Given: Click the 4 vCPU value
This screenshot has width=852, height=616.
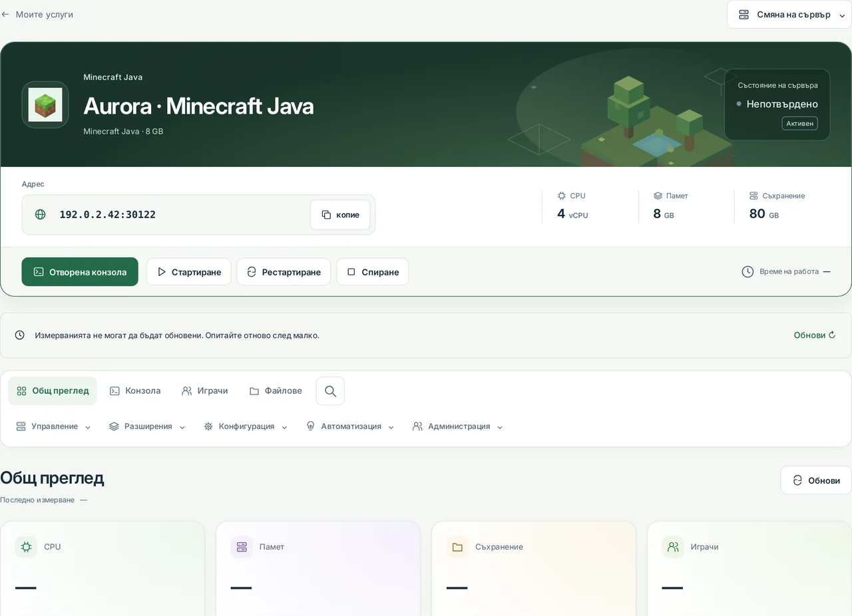Looking at the screenshot, I should click(572, 214).
